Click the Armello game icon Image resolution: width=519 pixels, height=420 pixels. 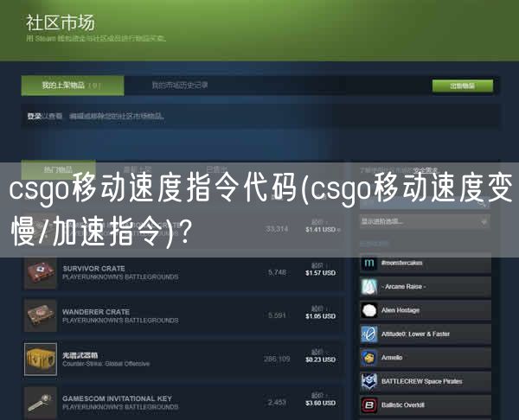[368, 358]
